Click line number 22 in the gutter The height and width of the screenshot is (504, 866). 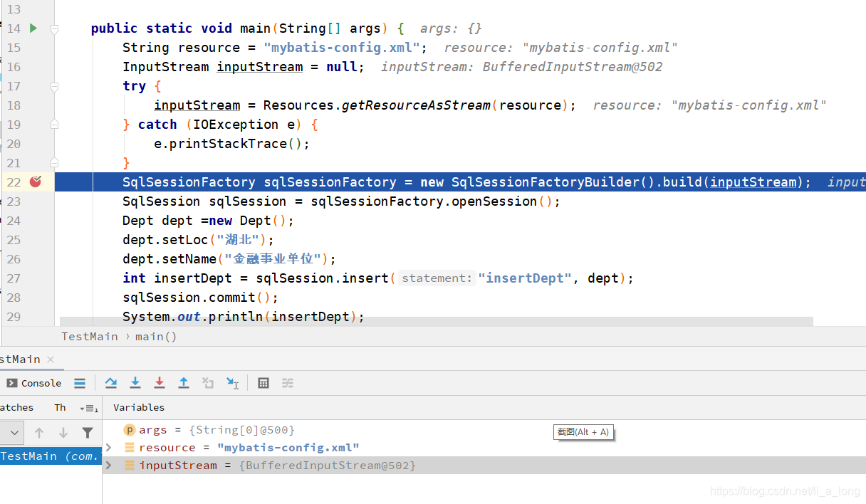14,182
